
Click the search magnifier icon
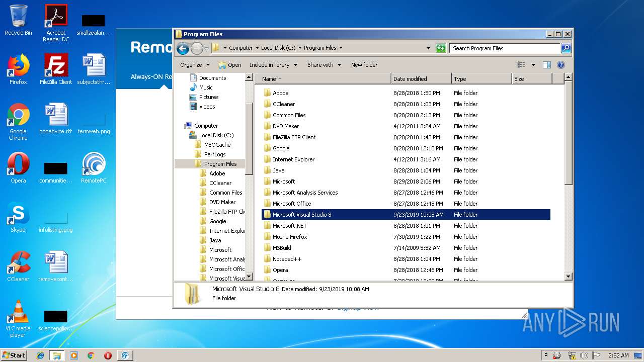(x=566, y=48)
